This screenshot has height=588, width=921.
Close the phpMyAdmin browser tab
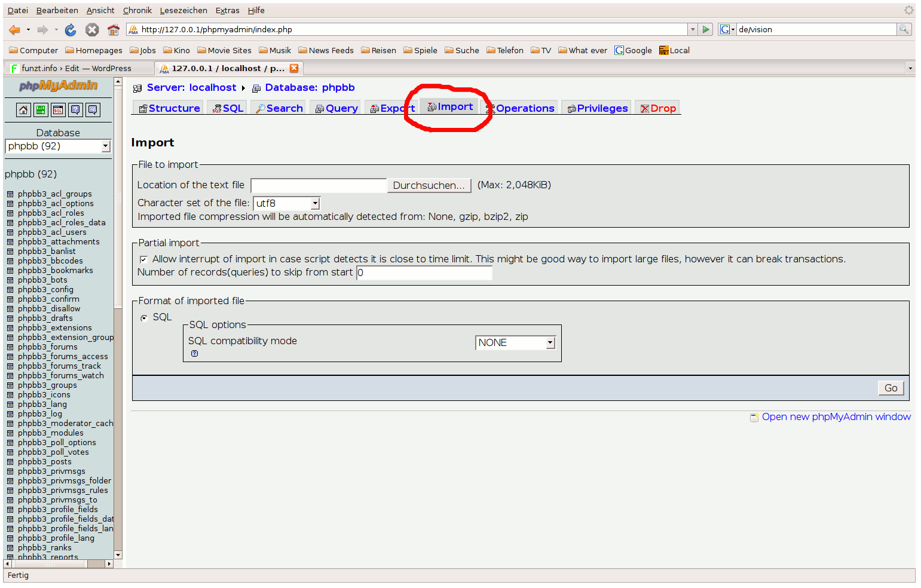click(294, 68)
